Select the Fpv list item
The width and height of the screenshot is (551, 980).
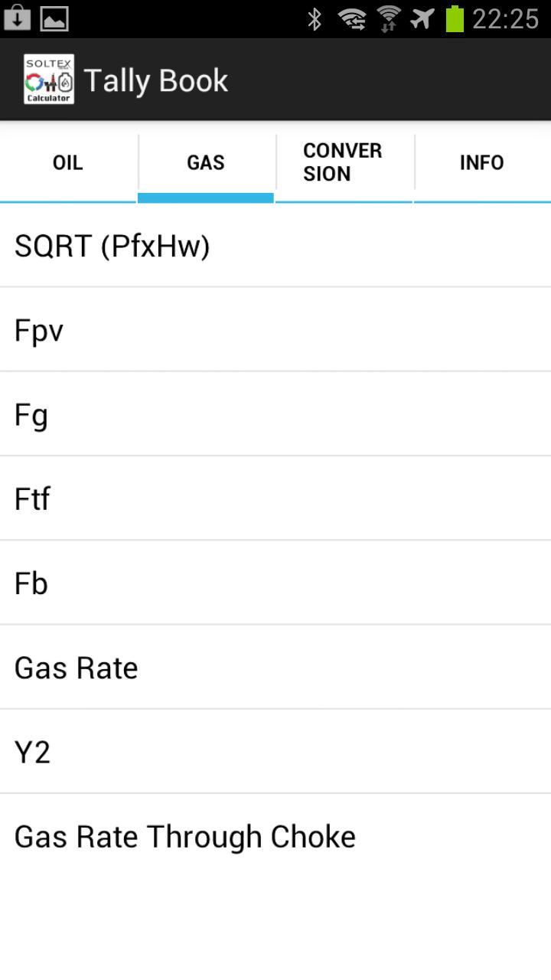pyautogui.click(x=275, y=331)
